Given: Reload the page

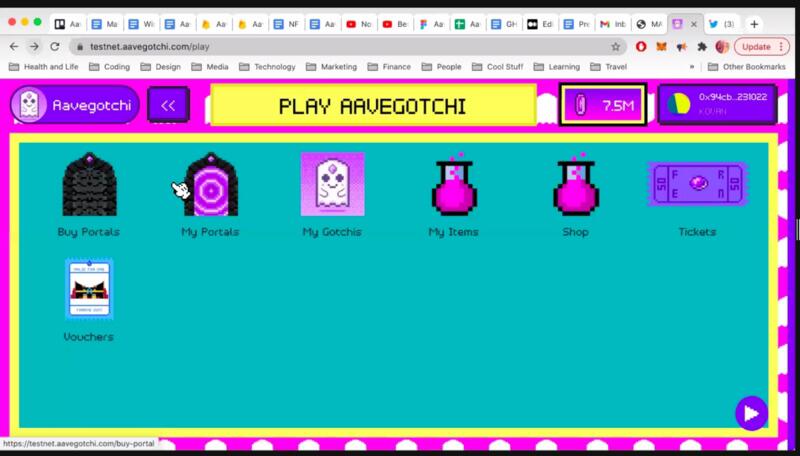Looking at the screenshot, I should (55, 46).
